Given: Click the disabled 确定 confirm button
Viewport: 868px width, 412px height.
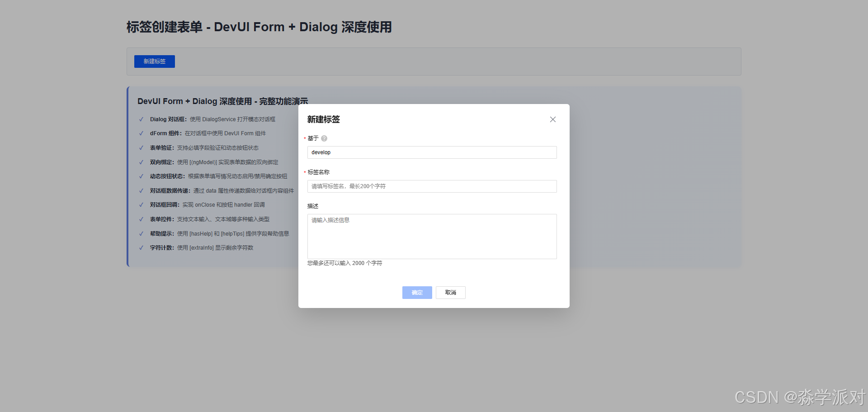Looking at the screenshot, I should click(416, 293).
